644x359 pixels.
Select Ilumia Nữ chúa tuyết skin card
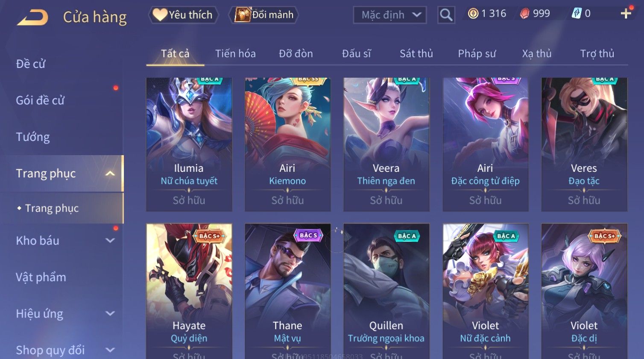click(x=189, y=144)
